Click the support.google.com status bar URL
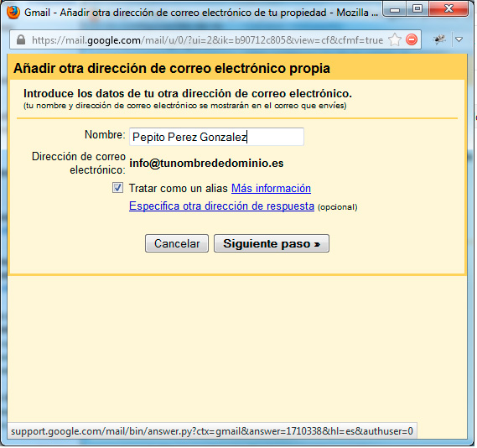The width and height of the screenshot is (477, 448). pos(212,431)
